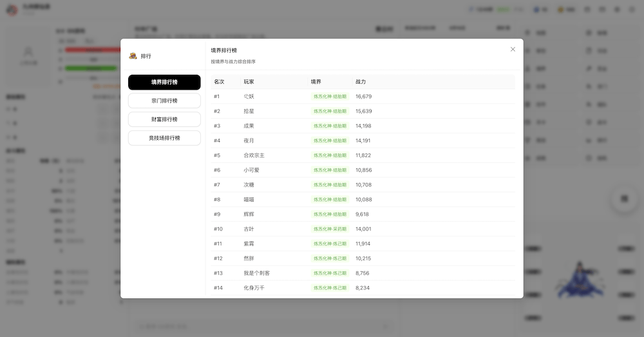Click the 按境界与战力综合排序 subtitle text
This screenshot has width=644, height=337.
coord(233,62)
